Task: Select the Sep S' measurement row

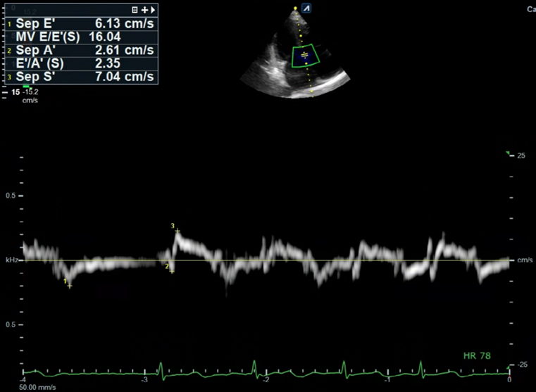Action: coord(82,77)
